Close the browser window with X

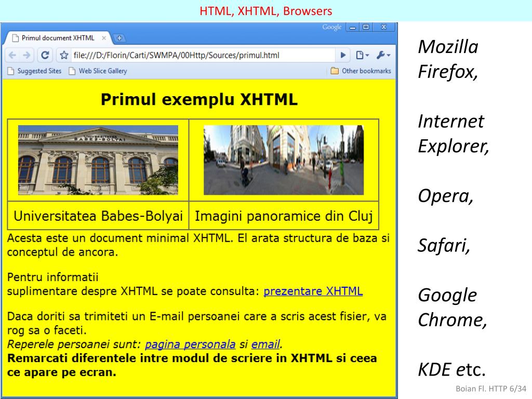click(x=384, y=27)
